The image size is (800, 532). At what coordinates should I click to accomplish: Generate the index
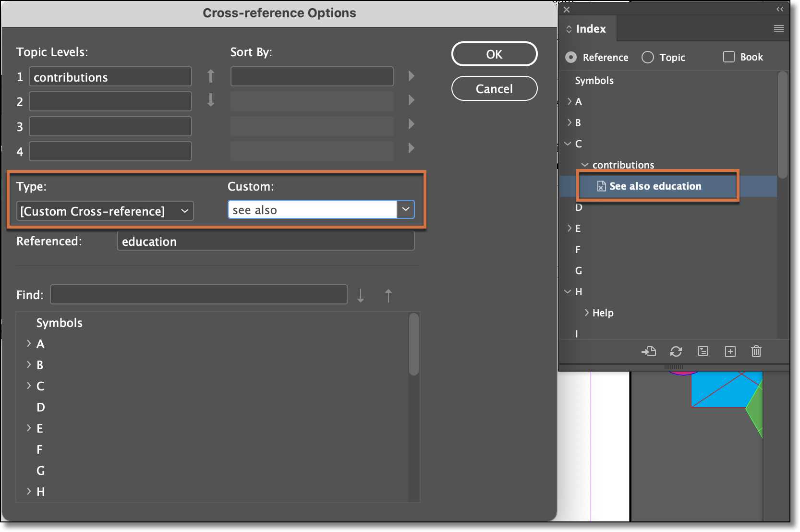tap(703, 351)
